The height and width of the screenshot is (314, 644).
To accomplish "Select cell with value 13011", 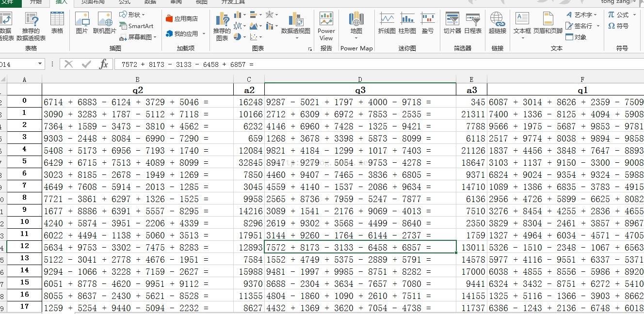I will pyautogui.click(x=471, y=247).
